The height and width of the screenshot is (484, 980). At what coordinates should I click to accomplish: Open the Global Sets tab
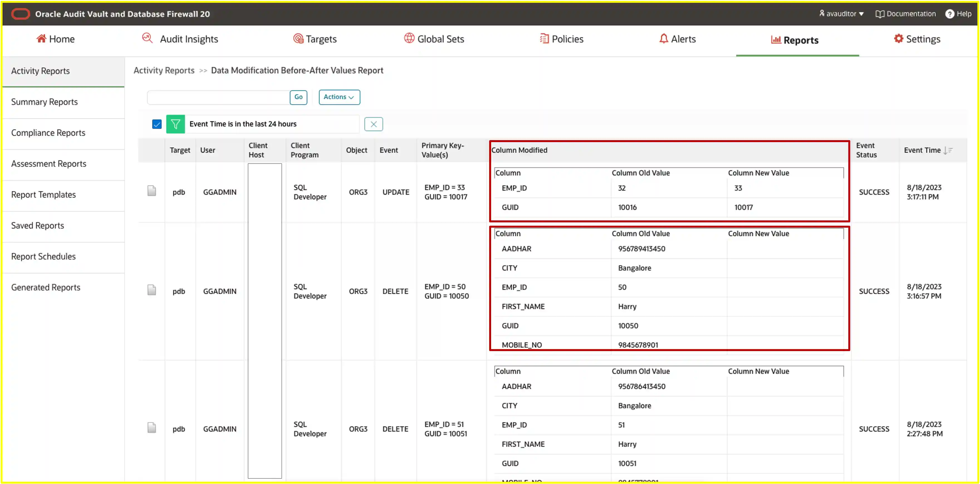point(434,39)
